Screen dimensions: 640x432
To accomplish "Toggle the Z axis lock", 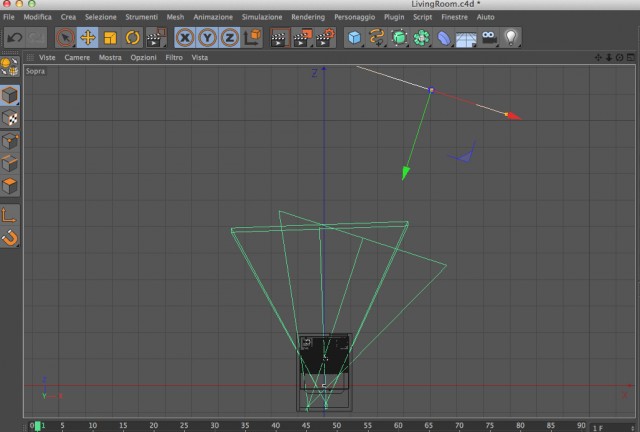I will pyautogui.click(x=229, y=38).
